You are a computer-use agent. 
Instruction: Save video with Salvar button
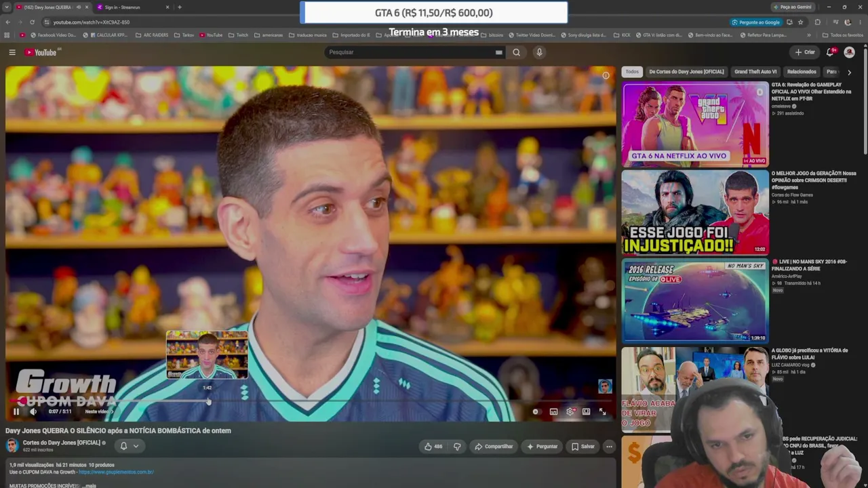click(x=583, y=446)
